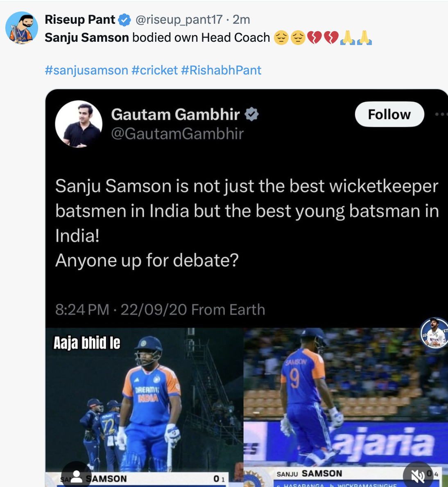Click the Riseup Pant display name
The image size is (448, 487).
tap(80, 20)
